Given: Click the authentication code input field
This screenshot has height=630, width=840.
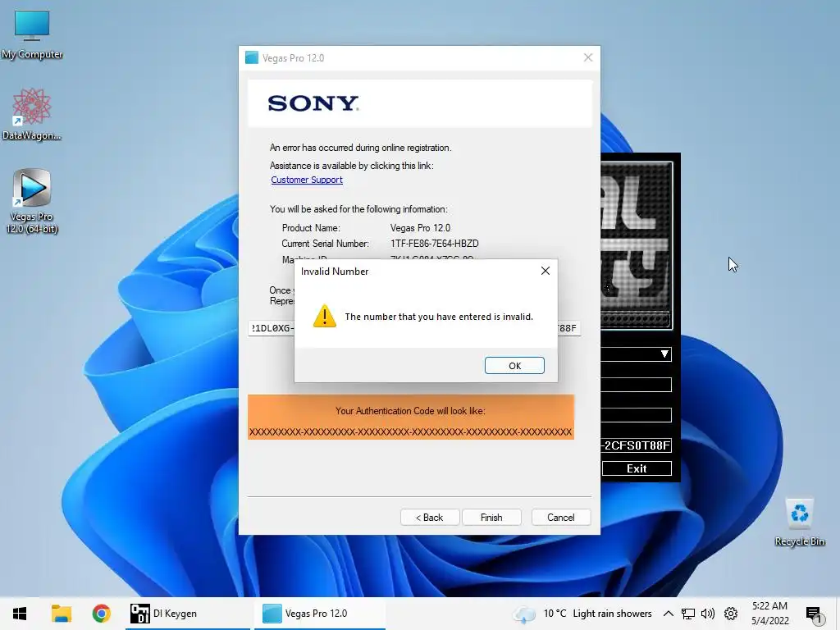Looking at the screenshot, I should (414, 328).
